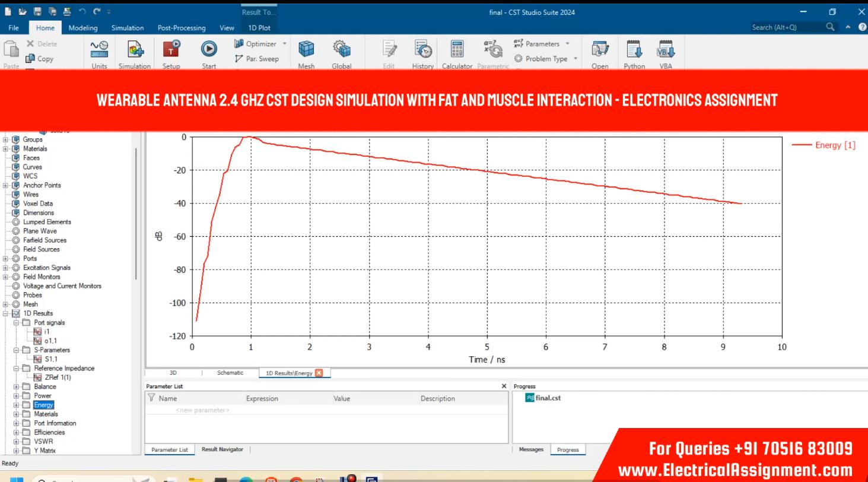Expand the Power folder in tree
Image resolution: width=868 pixels, height=482 pixels.
(x=17, y=396)
